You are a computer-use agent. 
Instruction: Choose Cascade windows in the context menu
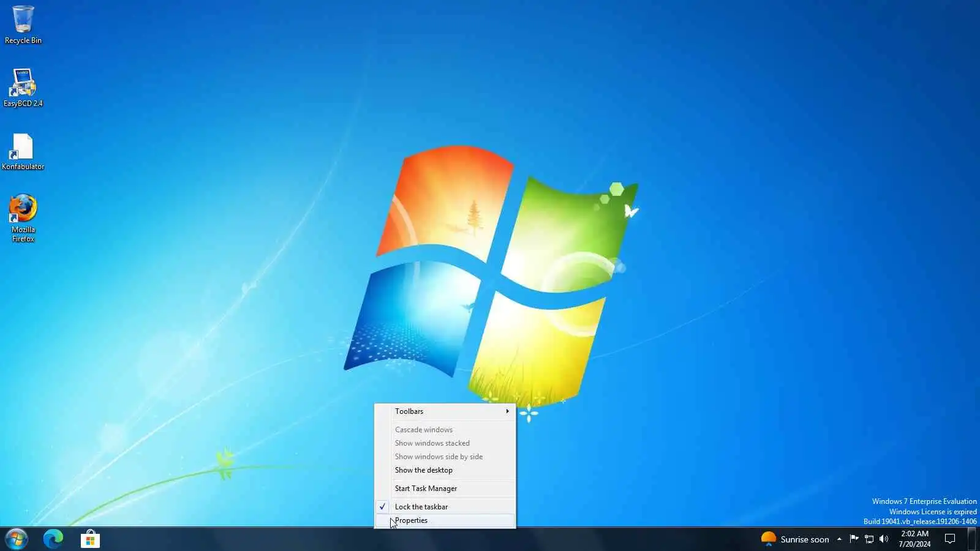click(445, 430)
